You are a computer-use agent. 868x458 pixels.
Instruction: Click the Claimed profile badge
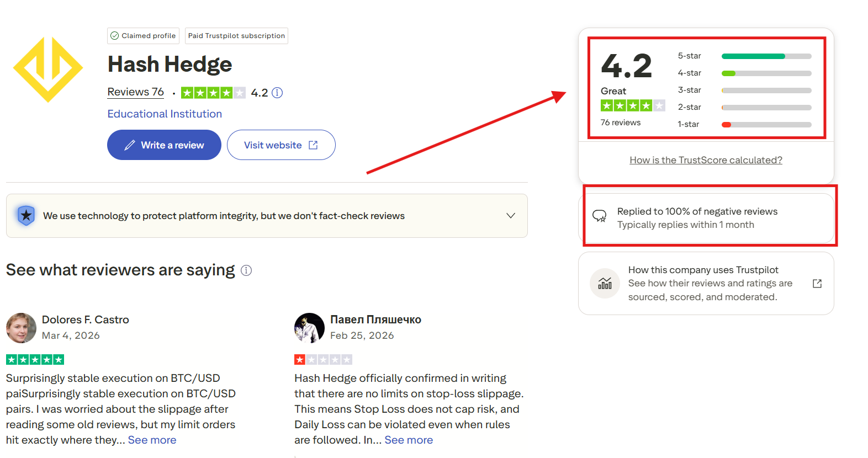(144, 36)
